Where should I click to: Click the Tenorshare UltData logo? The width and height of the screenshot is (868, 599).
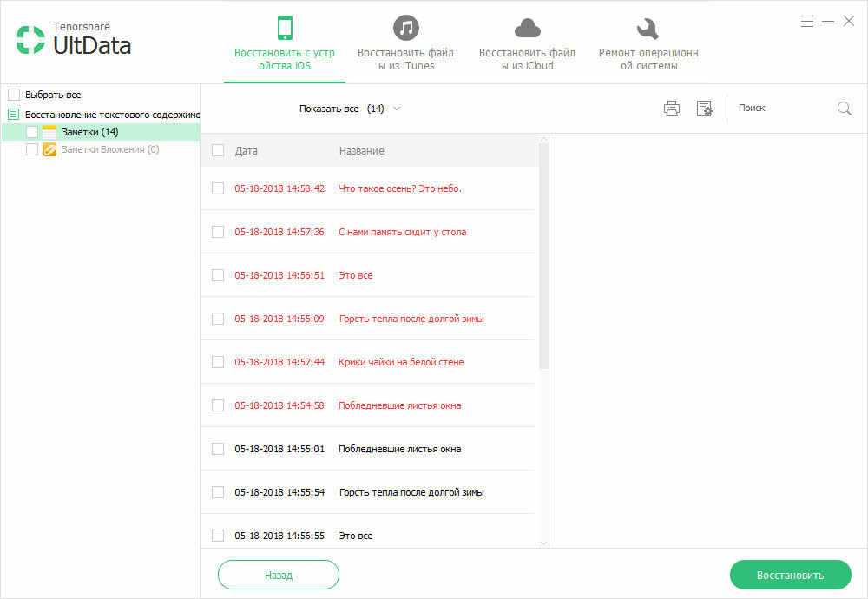74,40
